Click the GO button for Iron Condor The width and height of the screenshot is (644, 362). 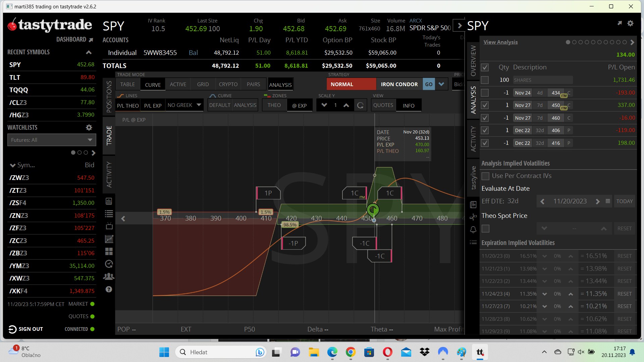[x=429, y=84]
